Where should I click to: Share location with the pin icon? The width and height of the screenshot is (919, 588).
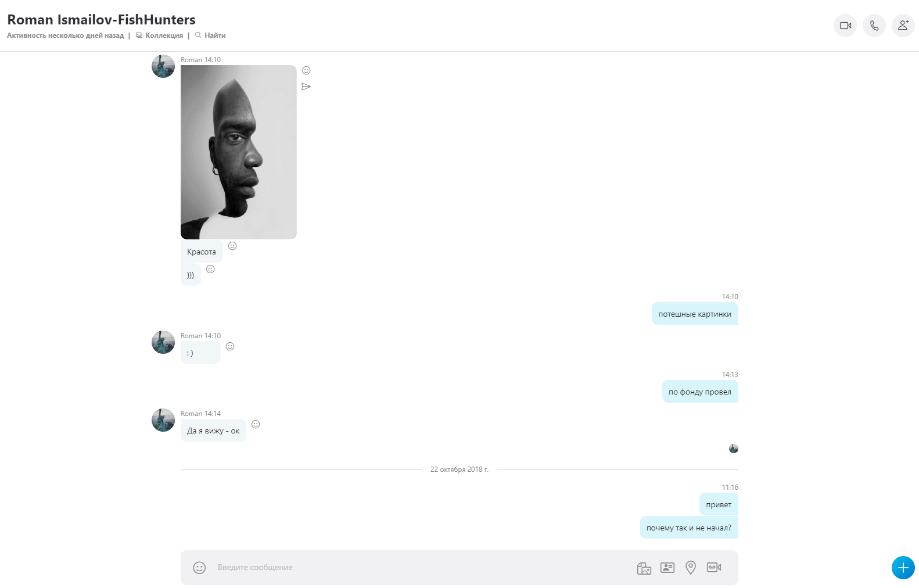pos(691,568)
